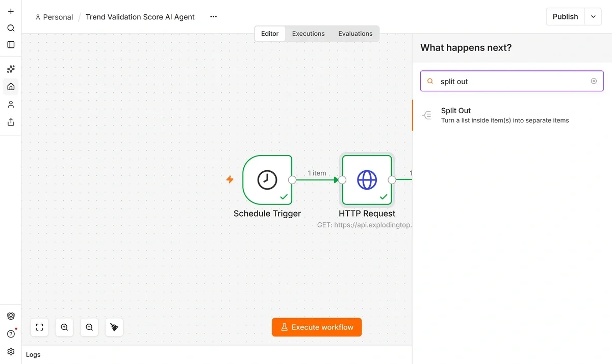Open the person icon in the sidebar
612x364 pixels.
[11, 105]
